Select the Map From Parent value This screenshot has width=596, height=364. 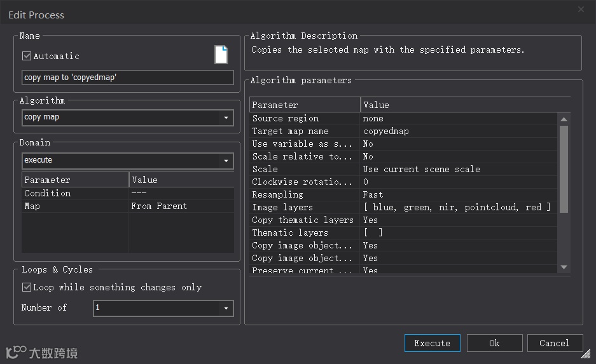pos(159,206)
